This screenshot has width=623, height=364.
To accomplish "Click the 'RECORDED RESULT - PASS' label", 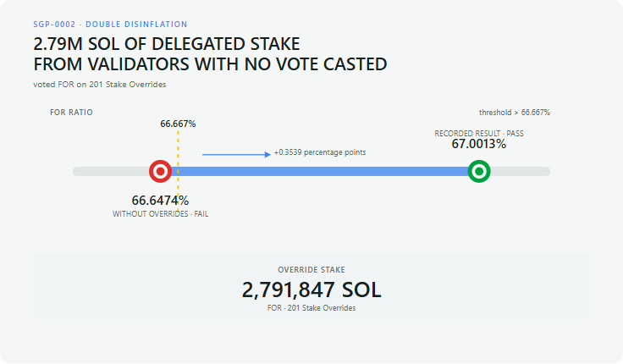I will click(479, 134).
